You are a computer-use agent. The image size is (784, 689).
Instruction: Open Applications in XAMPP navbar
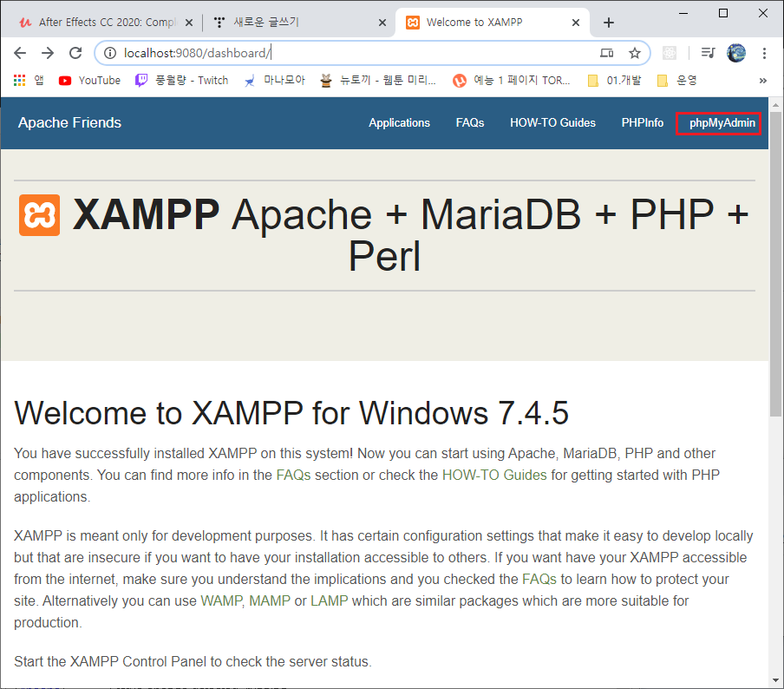pyautogui.click(x=399, y=123)
